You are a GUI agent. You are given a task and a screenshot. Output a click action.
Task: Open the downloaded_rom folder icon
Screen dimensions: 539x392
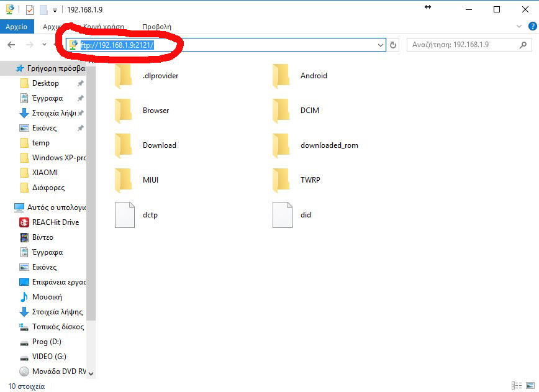tap(281, 145)
